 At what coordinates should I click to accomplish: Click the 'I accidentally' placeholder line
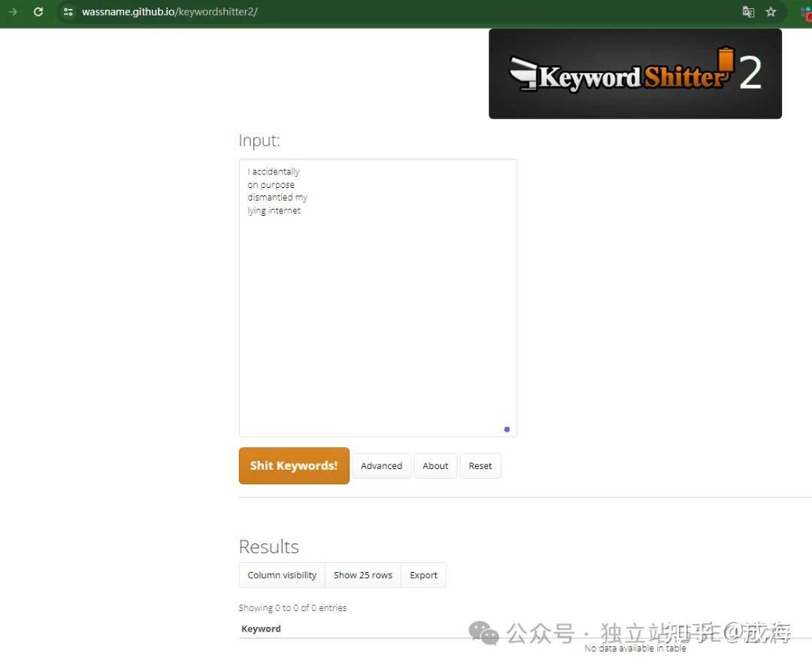click(274, 171)
